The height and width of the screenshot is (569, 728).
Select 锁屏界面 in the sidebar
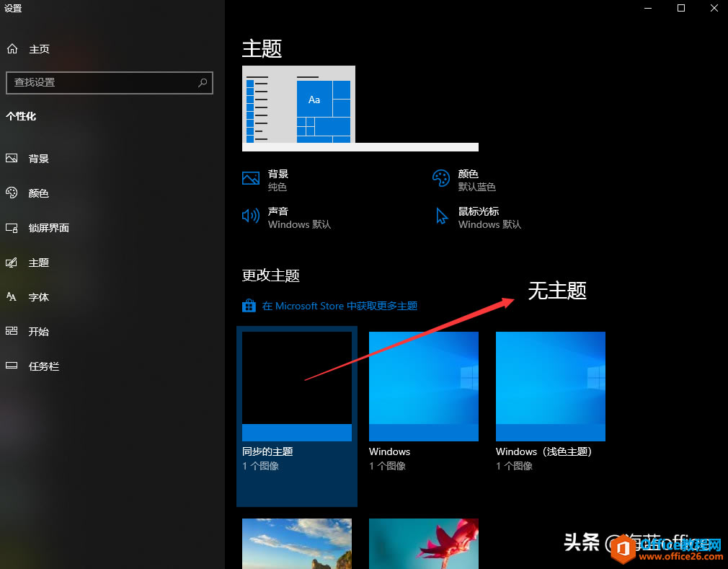point(112,228)
